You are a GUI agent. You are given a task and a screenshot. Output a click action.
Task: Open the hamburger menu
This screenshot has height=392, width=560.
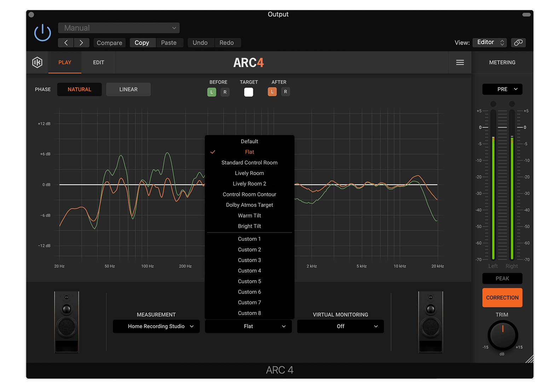(x=460, y=63)
